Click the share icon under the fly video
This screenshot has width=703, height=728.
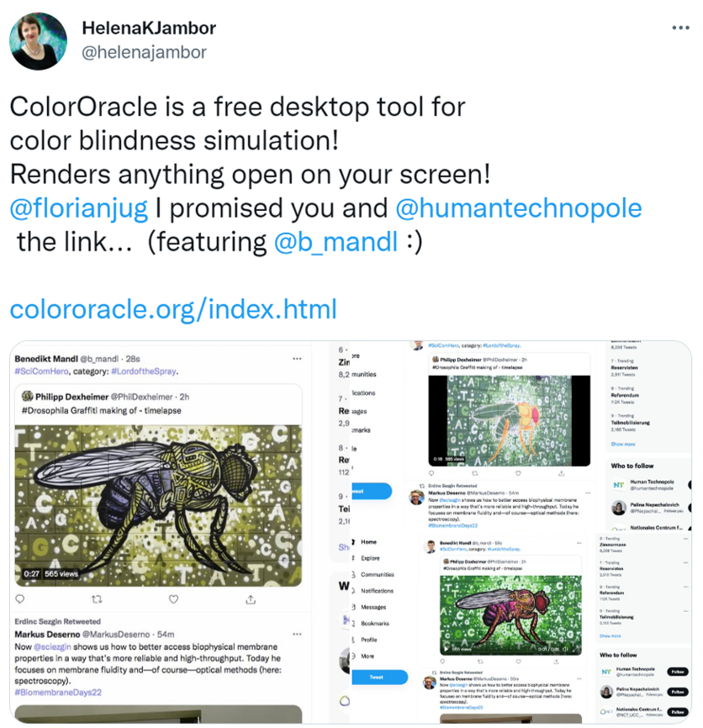tap(251, 599)
